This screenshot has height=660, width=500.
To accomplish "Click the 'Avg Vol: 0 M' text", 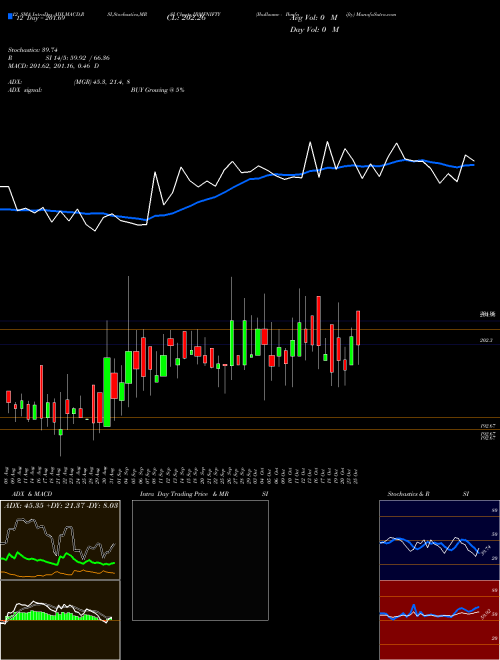I will pyautogui.click(x=314, y=18).
